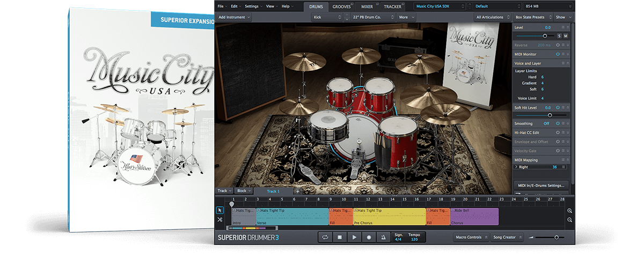Open the Settings menu
Image resolution: width=644 pixels, height=262 pixels.
click(x=253, y=6)
